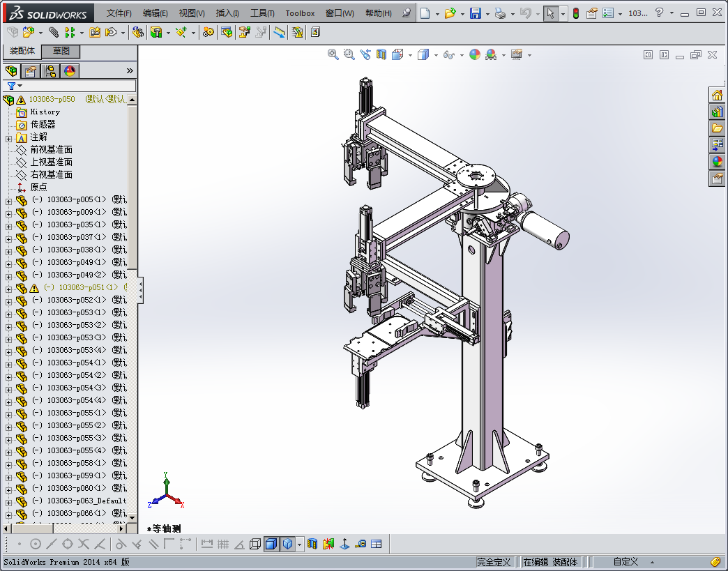Open the Design Library icon in task pane
Viewport: 728px width, 571px height.
tap(717, 112)
